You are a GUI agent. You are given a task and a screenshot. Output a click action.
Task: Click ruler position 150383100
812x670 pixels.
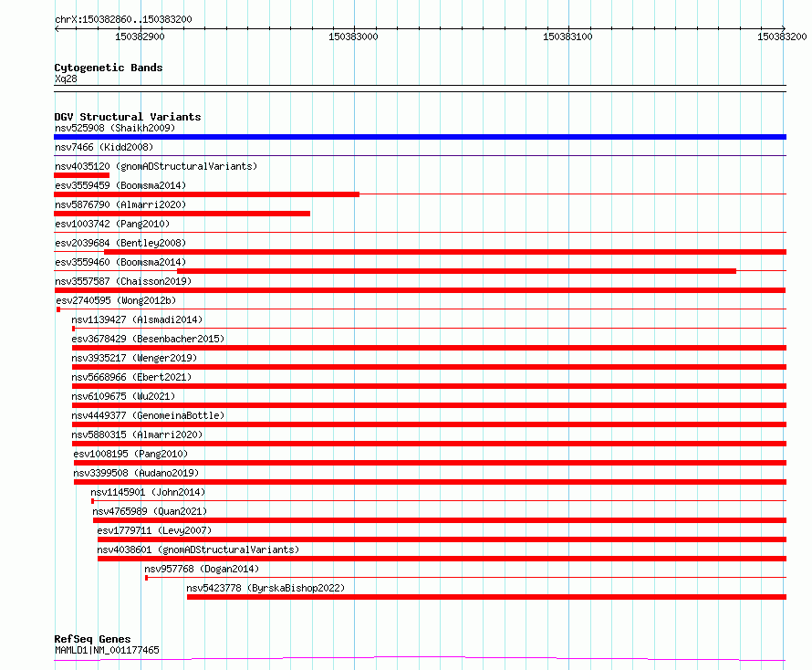[567, 37]
